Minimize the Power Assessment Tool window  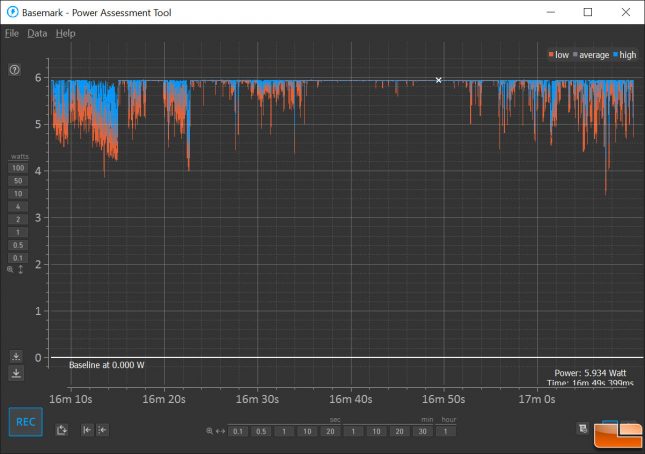click(550, 12)
